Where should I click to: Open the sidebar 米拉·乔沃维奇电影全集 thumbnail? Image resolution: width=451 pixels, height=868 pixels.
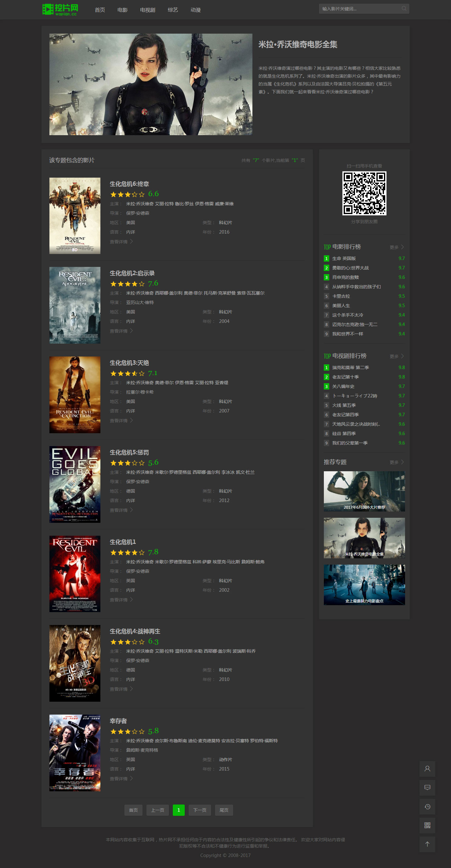coord(364,538)
